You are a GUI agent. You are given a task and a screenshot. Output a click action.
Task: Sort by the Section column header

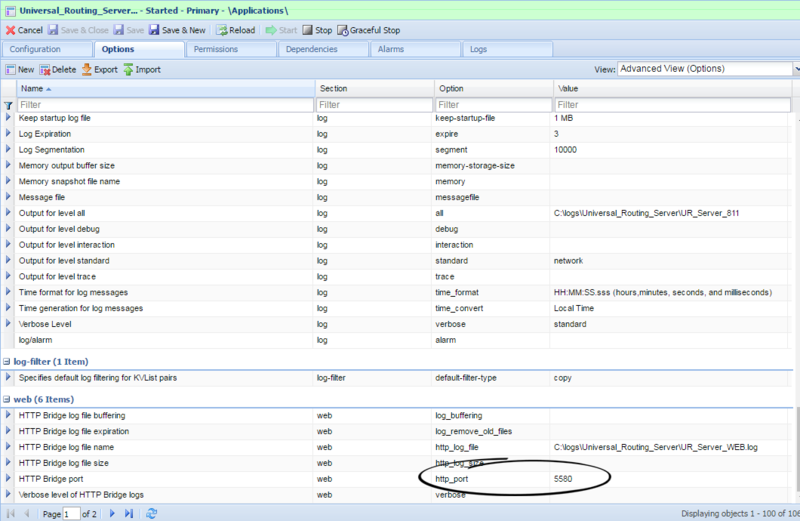tap(374, 88)
